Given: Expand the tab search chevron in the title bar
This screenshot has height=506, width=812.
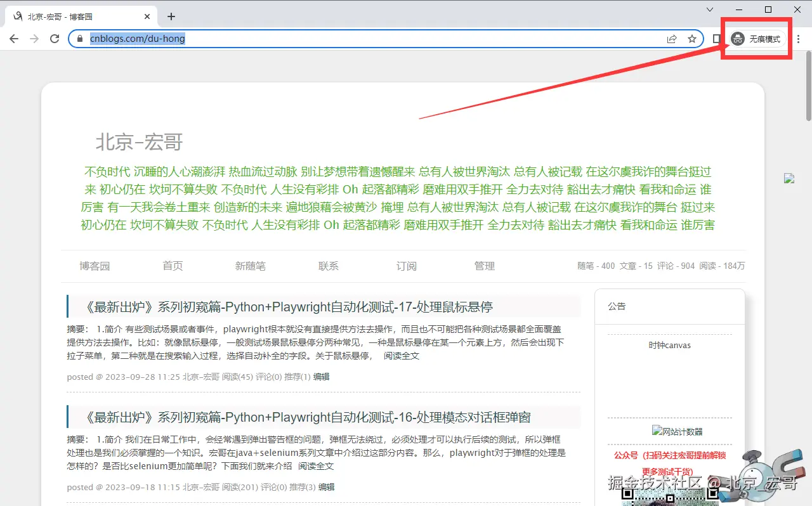Looking at the screenshot, I should coord(710,9).
